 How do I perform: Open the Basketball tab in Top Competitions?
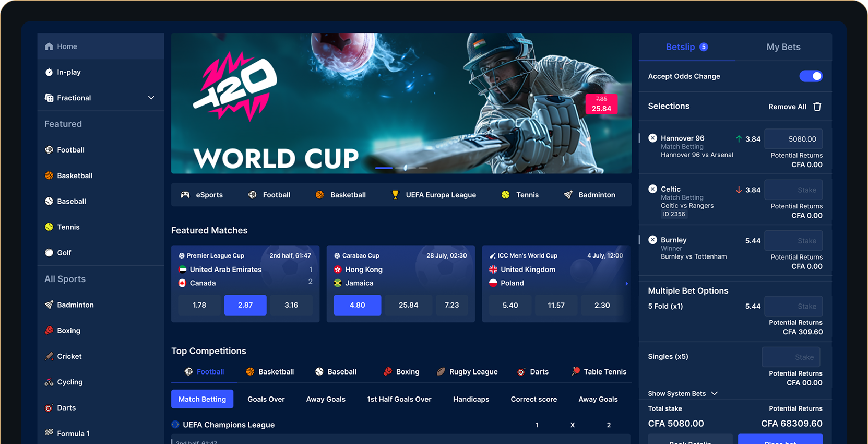pyautogui.click(x=270, y=372)
